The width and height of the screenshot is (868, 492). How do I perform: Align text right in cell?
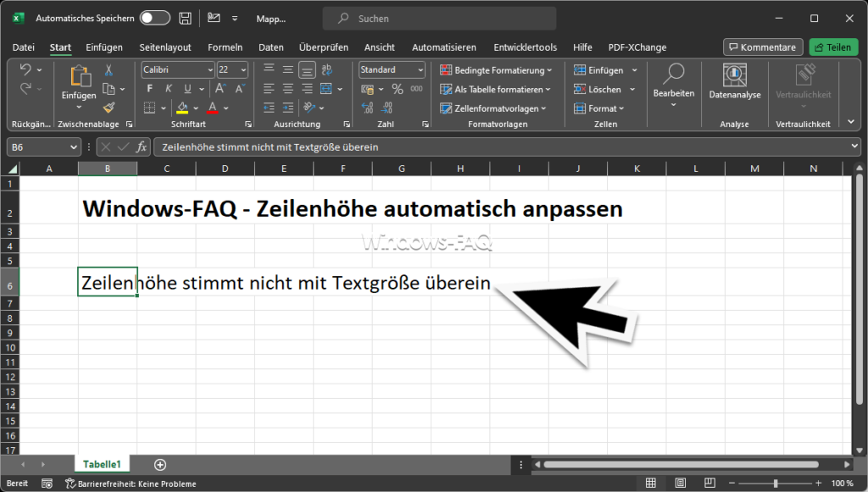click(x=307, y=88)
